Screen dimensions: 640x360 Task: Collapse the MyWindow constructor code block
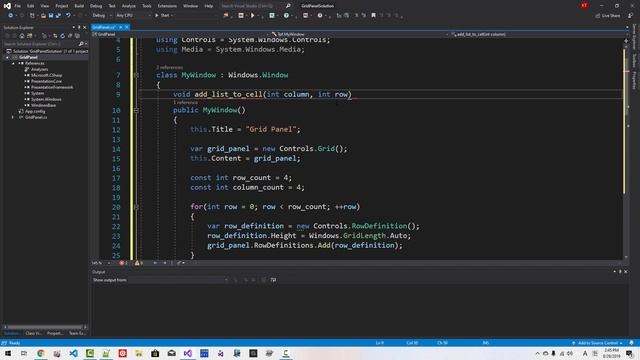tap(136, 110)
